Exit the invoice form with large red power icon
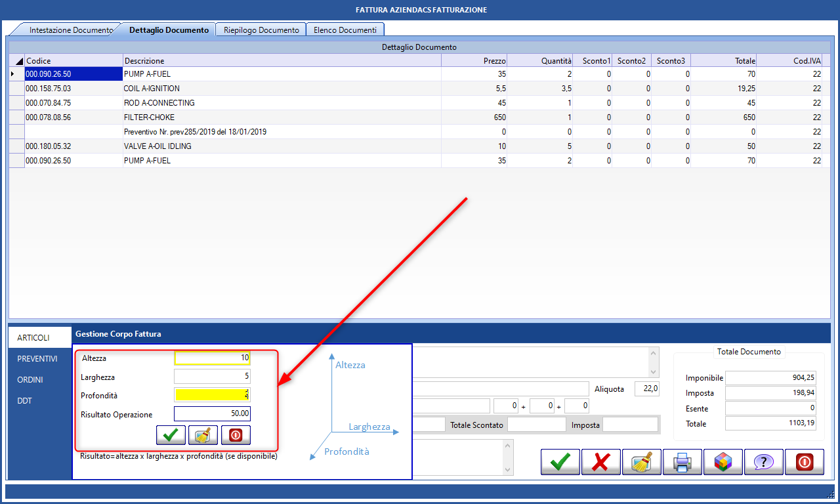Viewport: 840px width, 504px height. [x=805, y=462]
